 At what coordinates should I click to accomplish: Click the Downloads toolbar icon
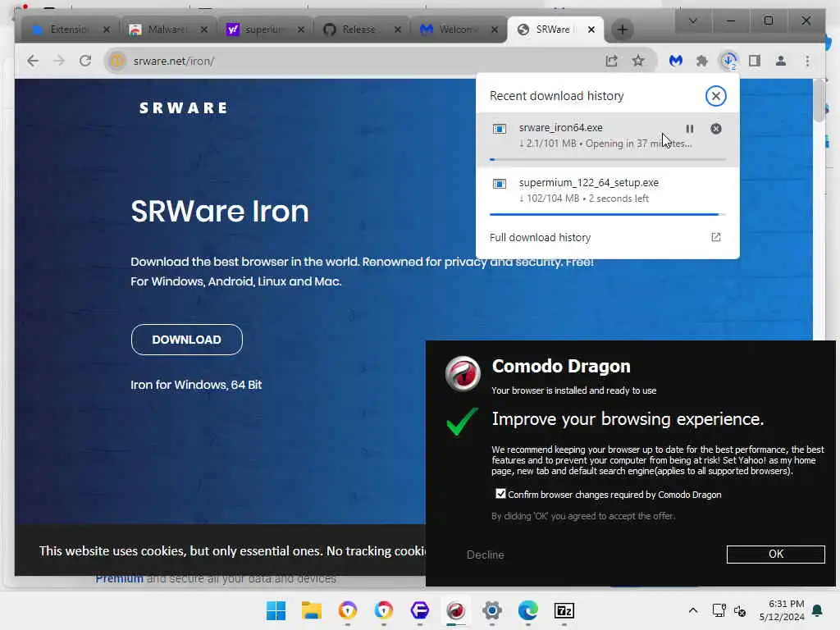tap(728, 61)
